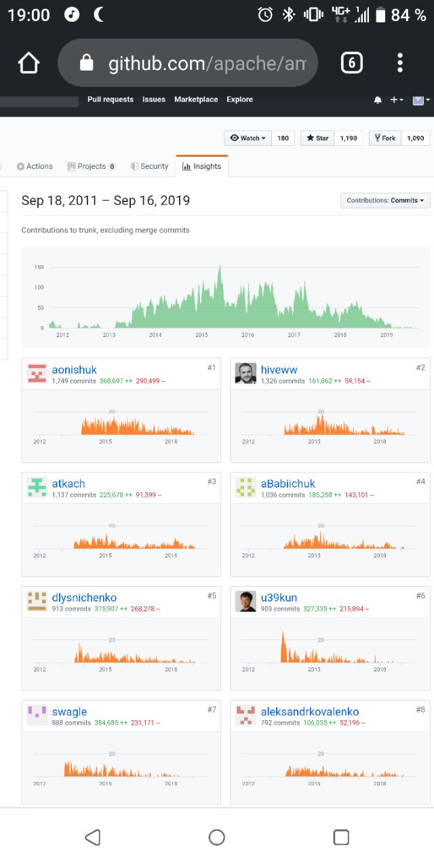
Task: Click the Actions tab play icon
Action: pos(20,166)
